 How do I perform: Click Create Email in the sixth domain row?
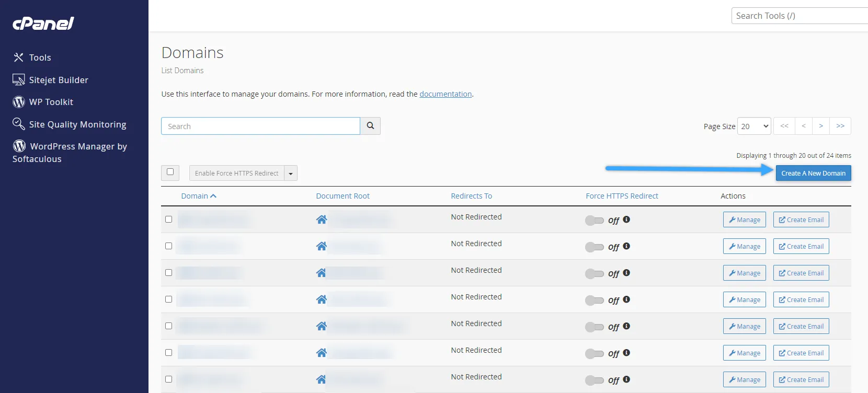coord(801,353)
